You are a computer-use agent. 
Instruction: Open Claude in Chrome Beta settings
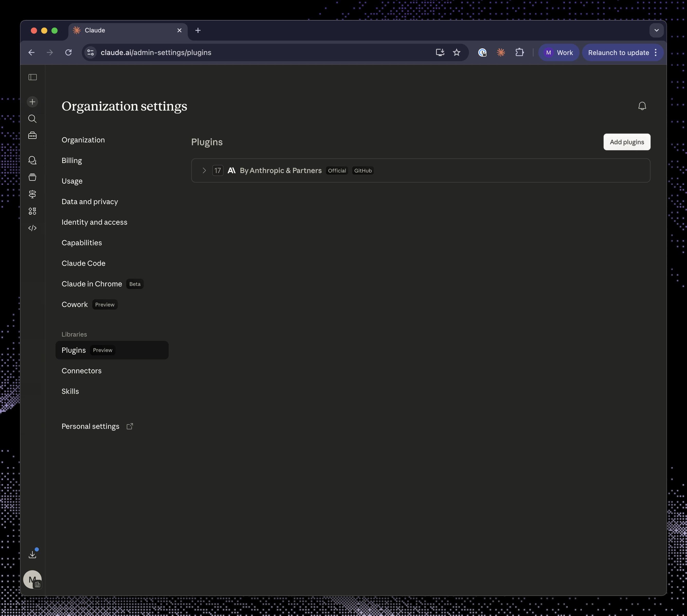tap(91, 284)
